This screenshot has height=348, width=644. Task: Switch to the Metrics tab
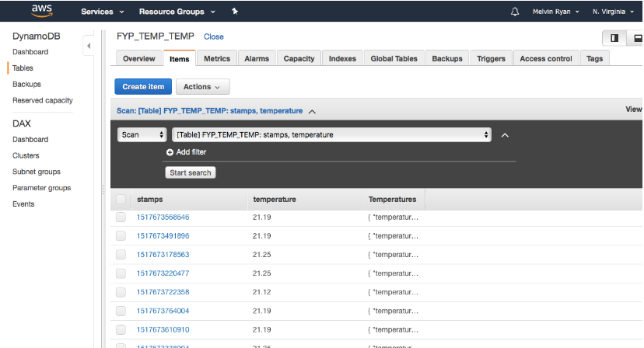coord(217,59)
